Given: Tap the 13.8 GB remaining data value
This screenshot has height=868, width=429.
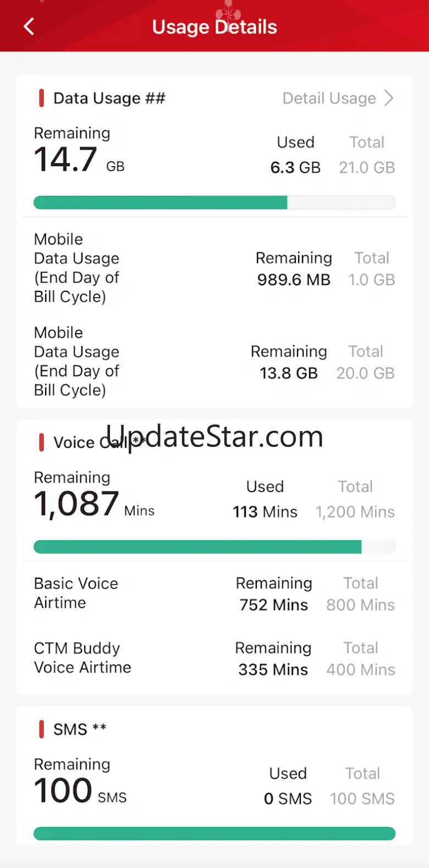Looking at the screenshot, I should tap(289, 373).
